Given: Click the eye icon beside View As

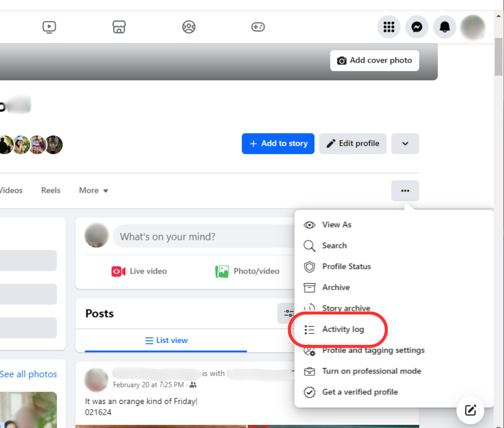Looking at the screenshot, I should coord(309,225).
